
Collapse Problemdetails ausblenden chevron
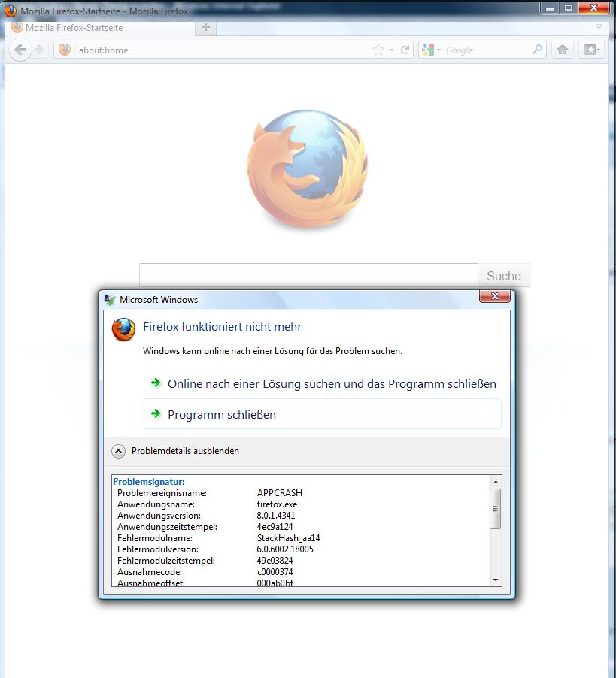(x=118, y=451)
